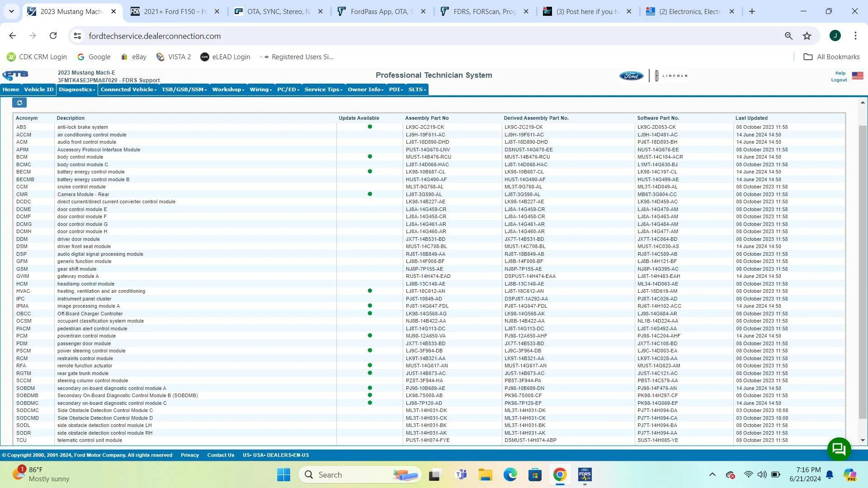Expand the PDI dropdown menu
Screen dimensions: 868x488
pos(396,89)
